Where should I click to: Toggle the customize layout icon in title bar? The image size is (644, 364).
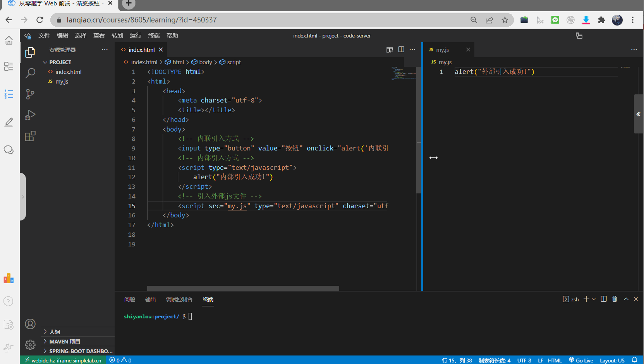[x=579, y=36]
